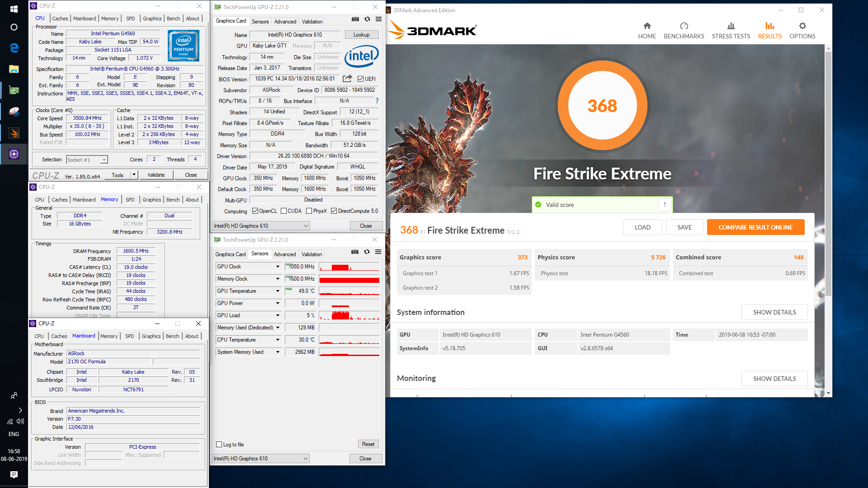Open Cortana circle on the taskbar
The width and height of the screenshot is (868, 488).
[14, 27]
